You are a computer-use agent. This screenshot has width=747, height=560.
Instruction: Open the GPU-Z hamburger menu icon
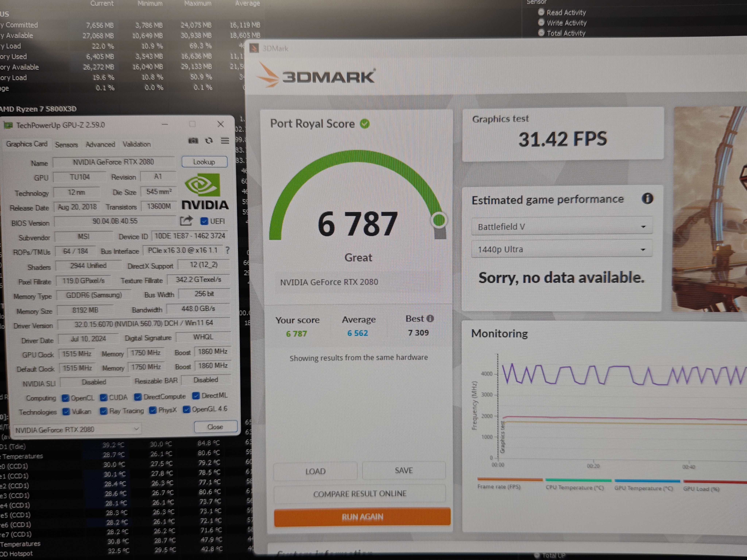pos(225,140)
